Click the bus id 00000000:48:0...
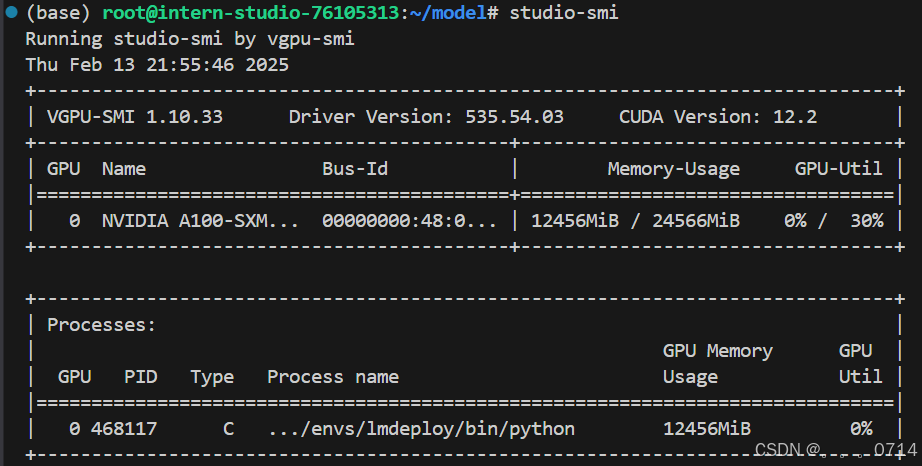This screenshot has height=466, width=922. pos(409,220)
